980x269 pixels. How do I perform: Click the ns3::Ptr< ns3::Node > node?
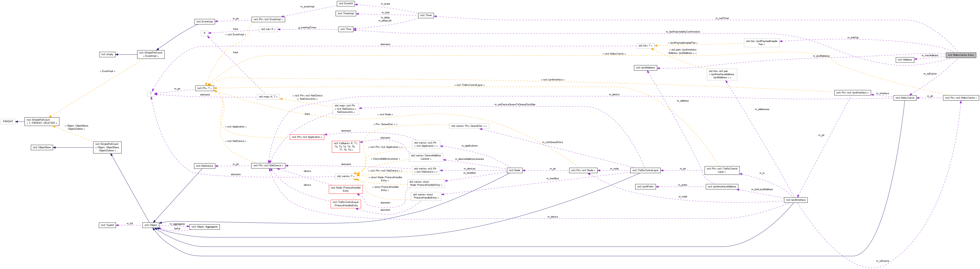point(583,170)
